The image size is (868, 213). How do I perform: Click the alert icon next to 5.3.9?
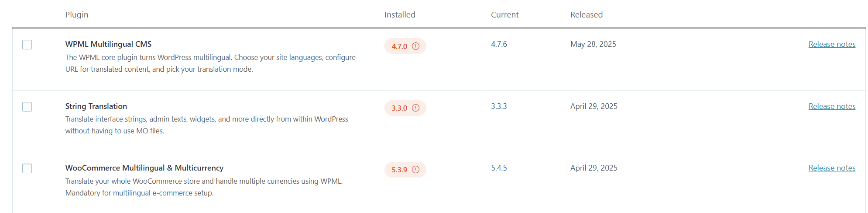415,169
